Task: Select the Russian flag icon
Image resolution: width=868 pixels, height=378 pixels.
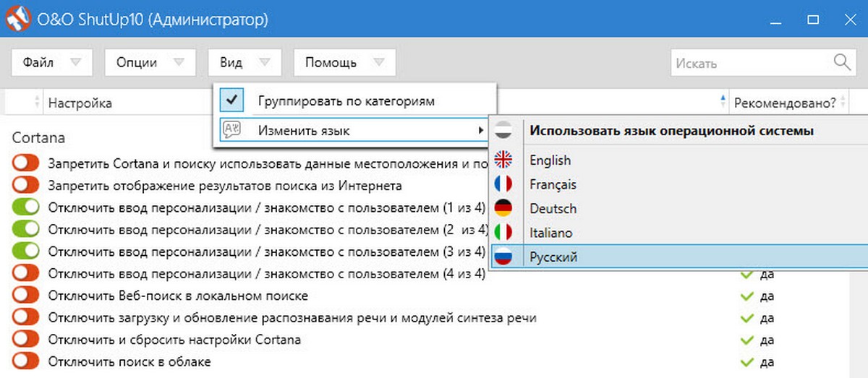Action: point(503,257)
